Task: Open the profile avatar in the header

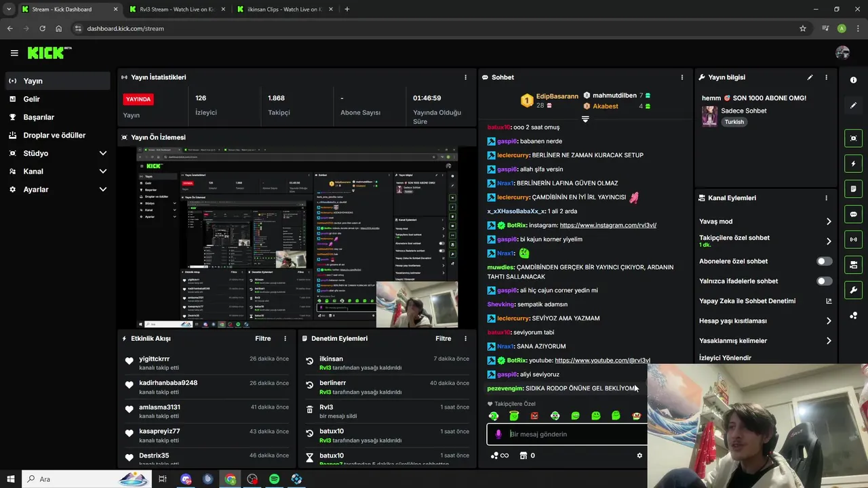Action: point(843,53)
